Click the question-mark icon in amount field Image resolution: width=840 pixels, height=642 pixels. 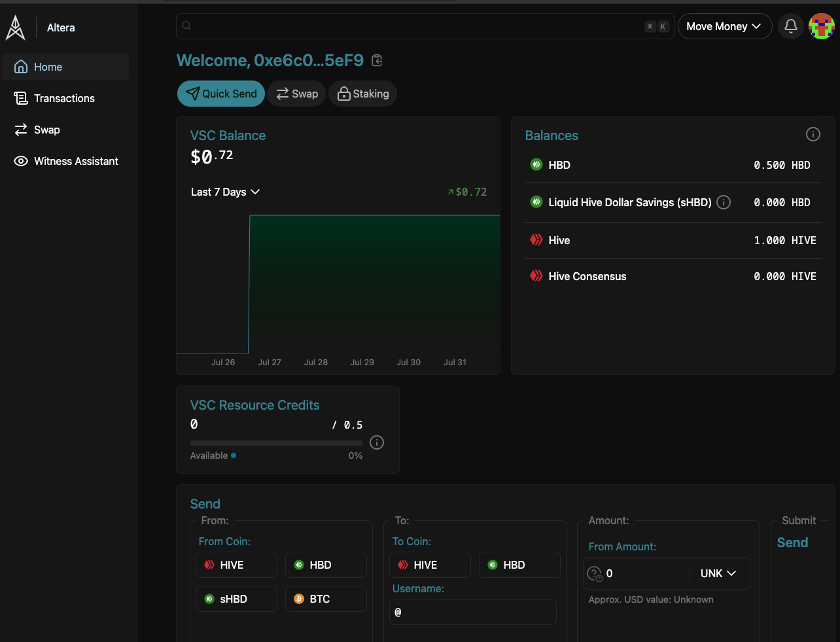(594, 574)
